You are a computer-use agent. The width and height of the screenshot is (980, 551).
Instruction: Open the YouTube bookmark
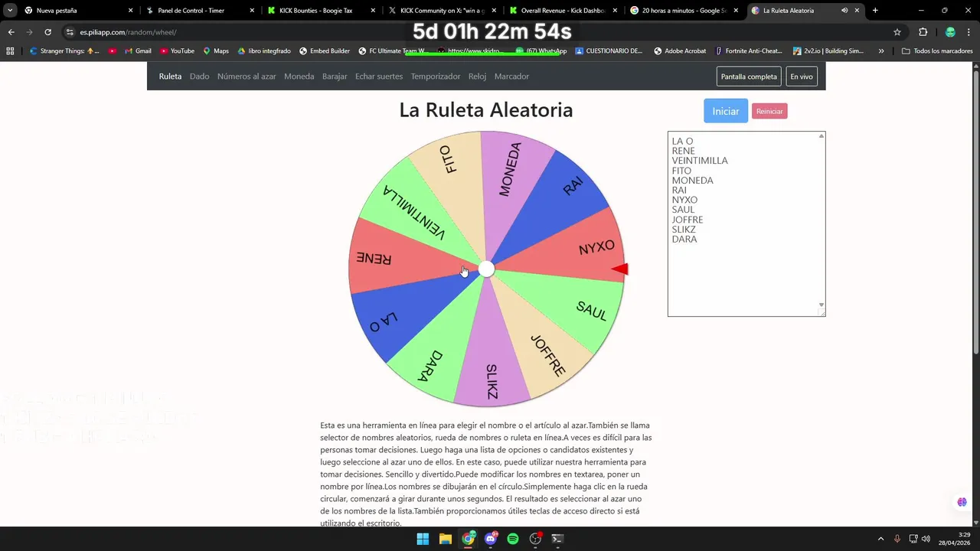tap(177, 51)
